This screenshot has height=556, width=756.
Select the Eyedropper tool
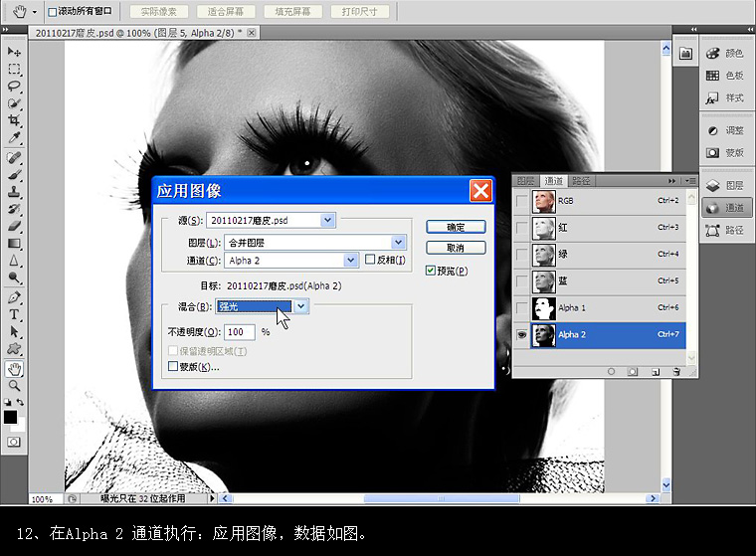14,137
